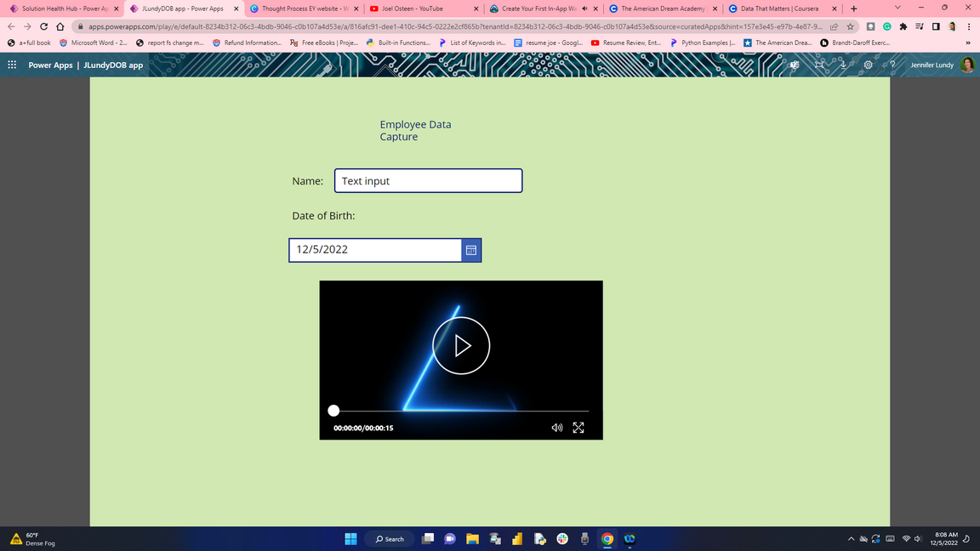980x551 pixels.
Task: Open the date picker calendar icon
Action: point(471,250)
